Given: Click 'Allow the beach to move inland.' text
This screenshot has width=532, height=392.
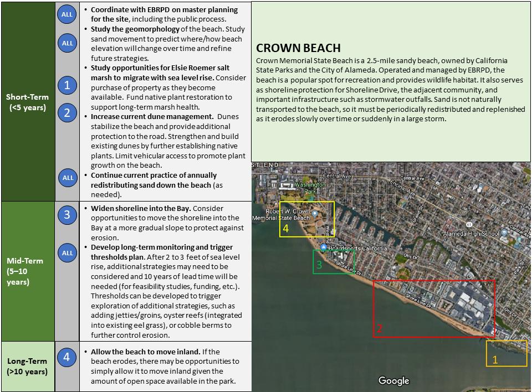Looking at the screenshot, I should pos(146,352).
